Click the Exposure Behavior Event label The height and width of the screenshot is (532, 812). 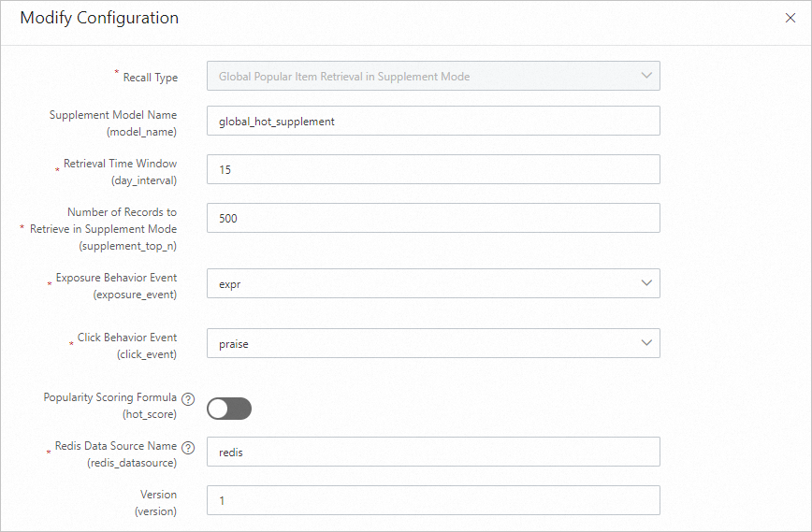(116, 278)
